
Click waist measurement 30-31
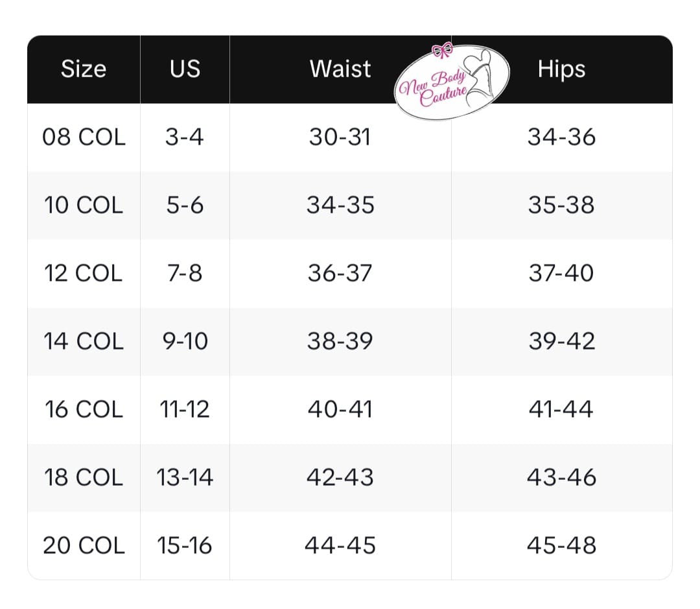(x=340, y=137)
